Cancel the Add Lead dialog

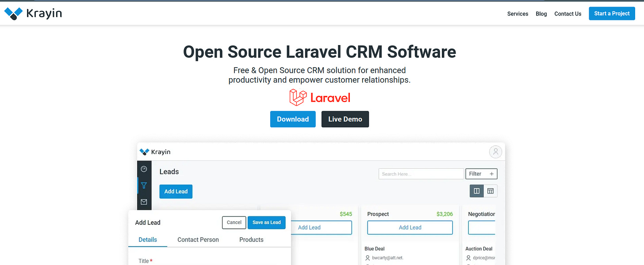tap(234, 223)
